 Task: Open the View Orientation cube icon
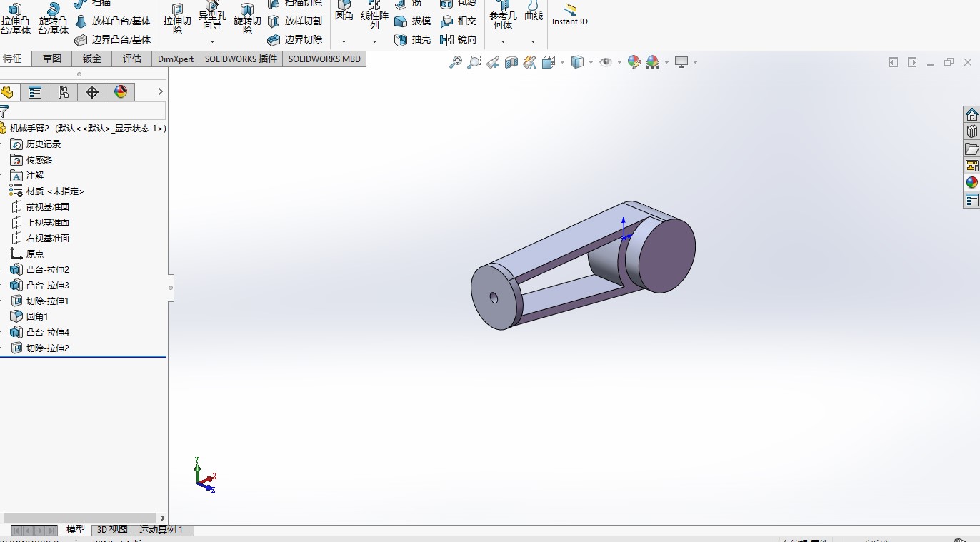pyautogui.click(x=549, y=63)
